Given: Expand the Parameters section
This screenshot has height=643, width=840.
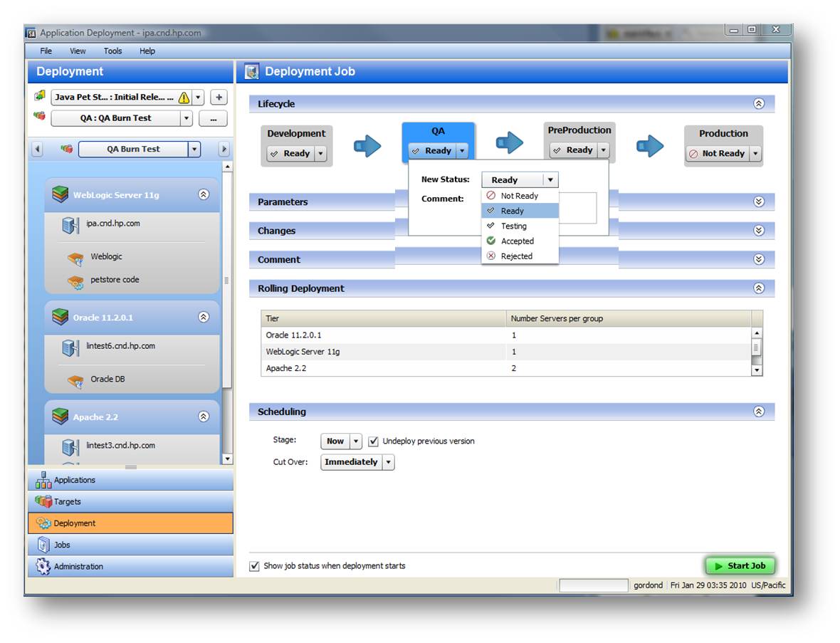Looking at the screenshot, I should 759,202.
